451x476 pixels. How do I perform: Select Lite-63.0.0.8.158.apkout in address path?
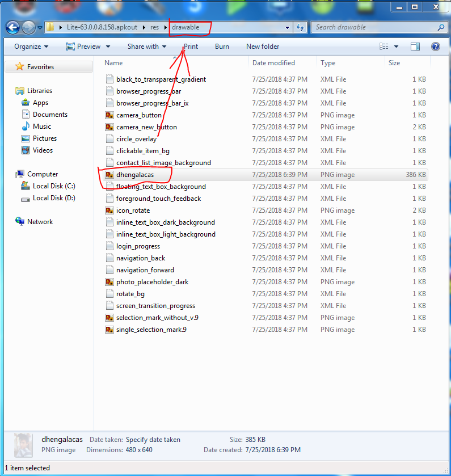[x=102, y=27]
